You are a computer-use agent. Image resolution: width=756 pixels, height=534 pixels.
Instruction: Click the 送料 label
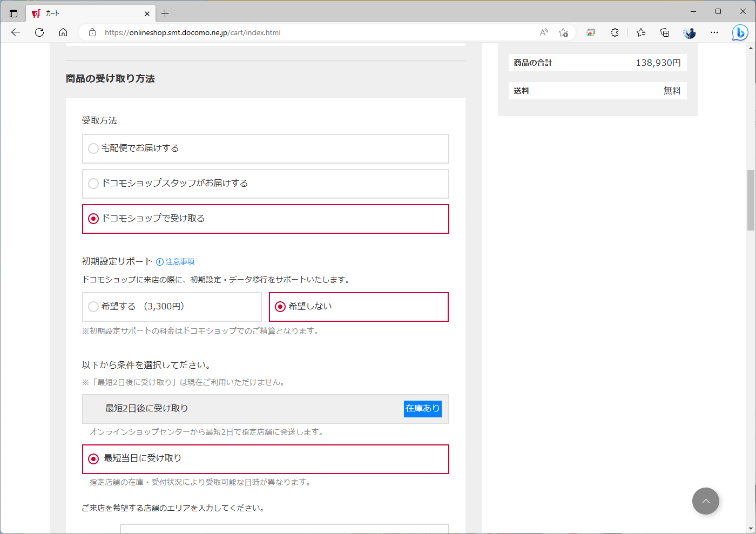click(522, 91)
